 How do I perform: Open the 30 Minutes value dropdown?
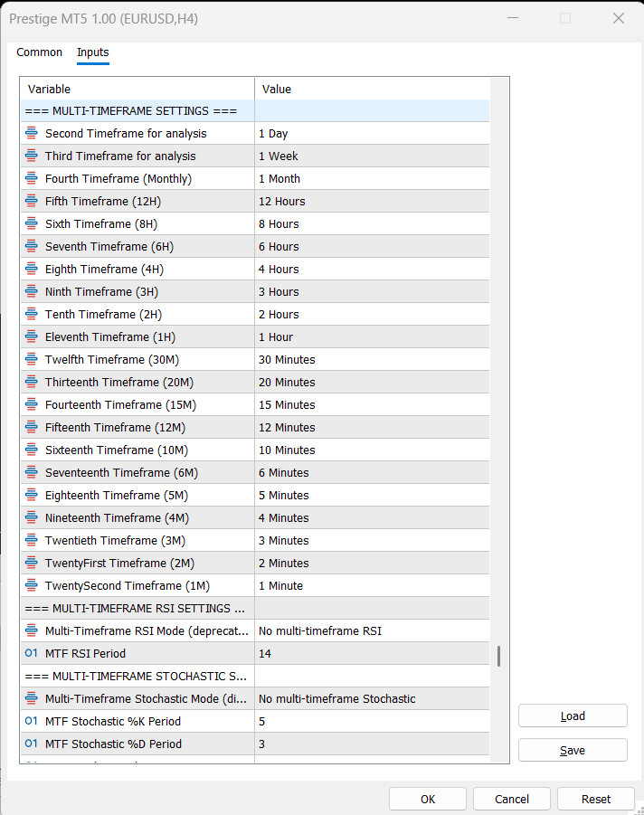372,359
